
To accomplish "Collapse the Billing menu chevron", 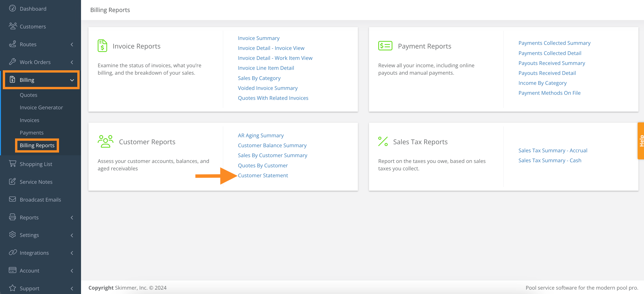I will coord(72,80).
